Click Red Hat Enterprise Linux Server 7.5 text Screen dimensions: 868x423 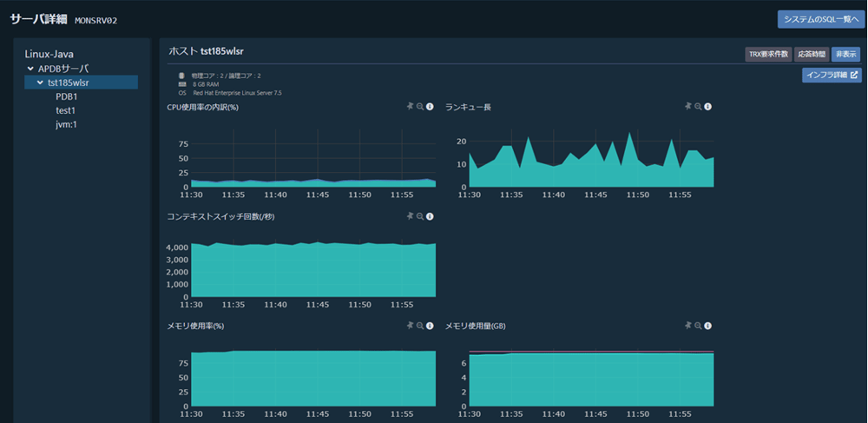237,93
